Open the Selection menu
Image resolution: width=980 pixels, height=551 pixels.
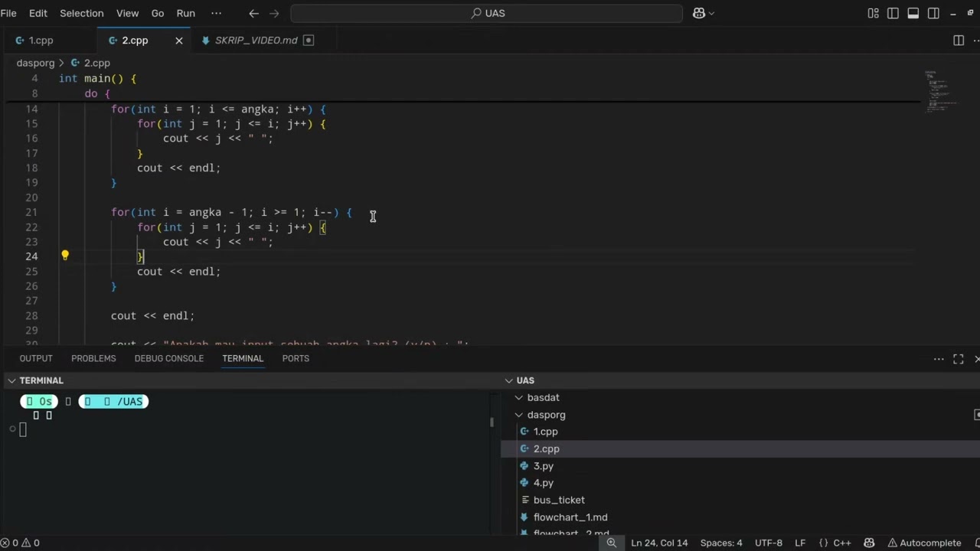point(82,13)
